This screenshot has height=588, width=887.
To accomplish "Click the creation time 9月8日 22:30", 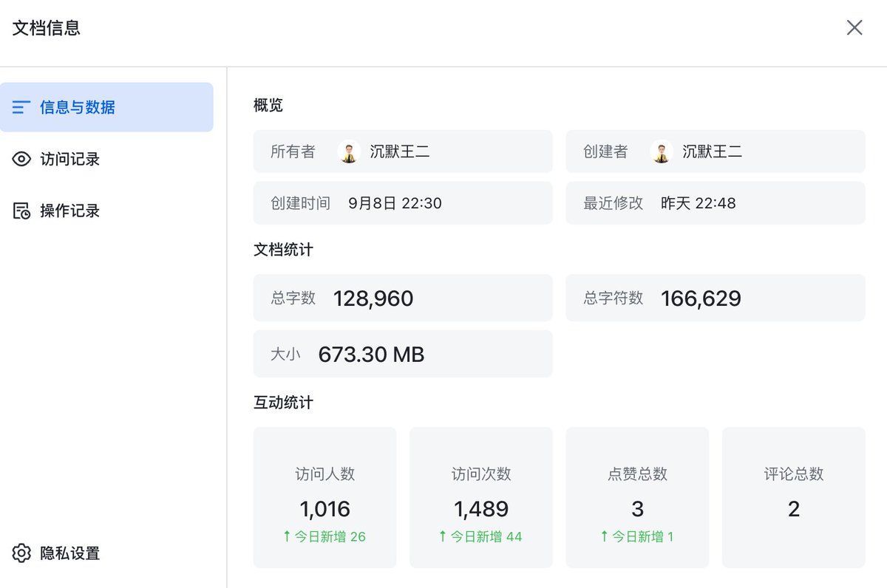I will 395,203.
